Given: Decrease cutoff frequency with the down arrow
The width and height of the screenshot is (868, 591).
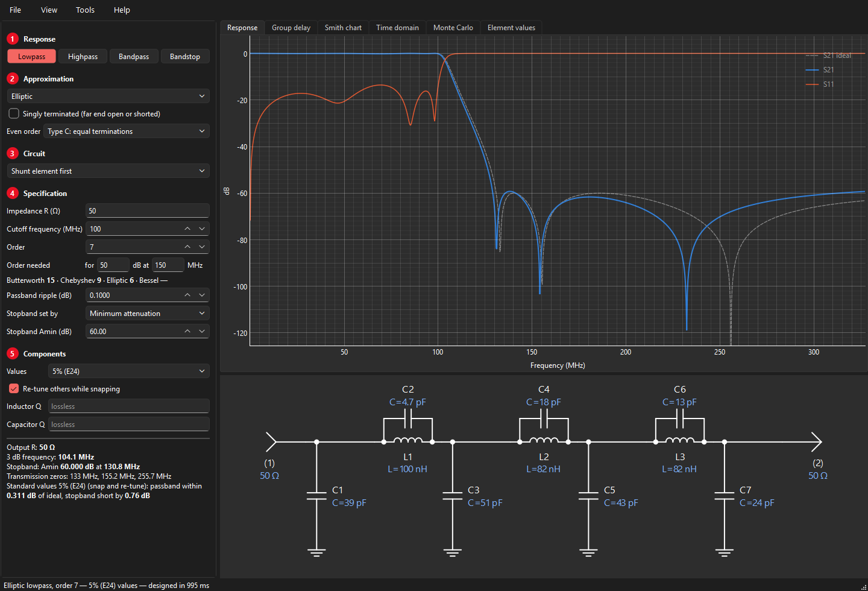Looking at the screenshot, I should pos(202,229).
